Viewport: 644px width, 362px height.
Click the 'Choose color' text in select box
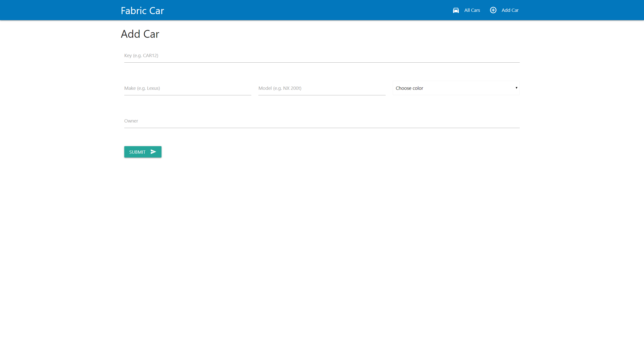pos(409,88)
